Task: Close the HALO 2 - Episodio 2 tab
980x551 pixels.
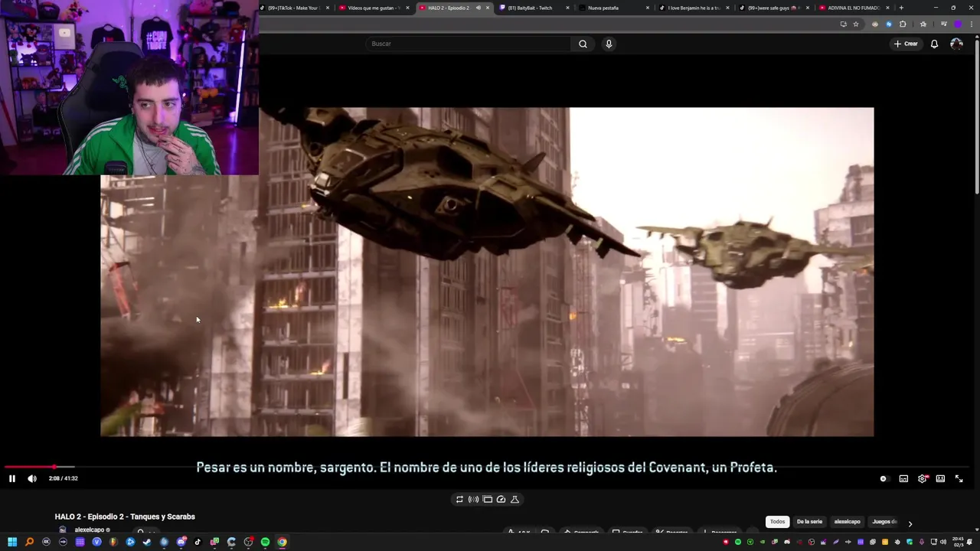Action: 488,8
